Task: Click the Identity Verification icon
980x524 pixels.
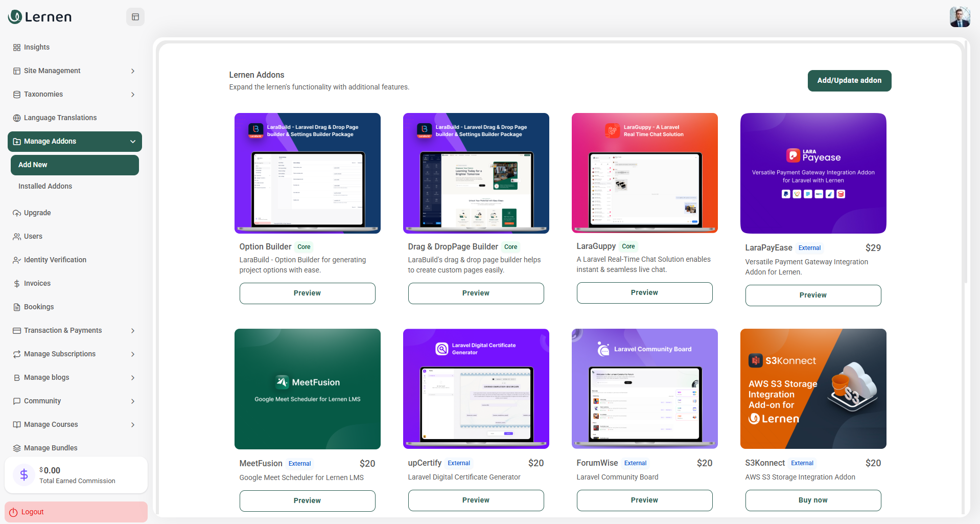Action: coord(17,260)
